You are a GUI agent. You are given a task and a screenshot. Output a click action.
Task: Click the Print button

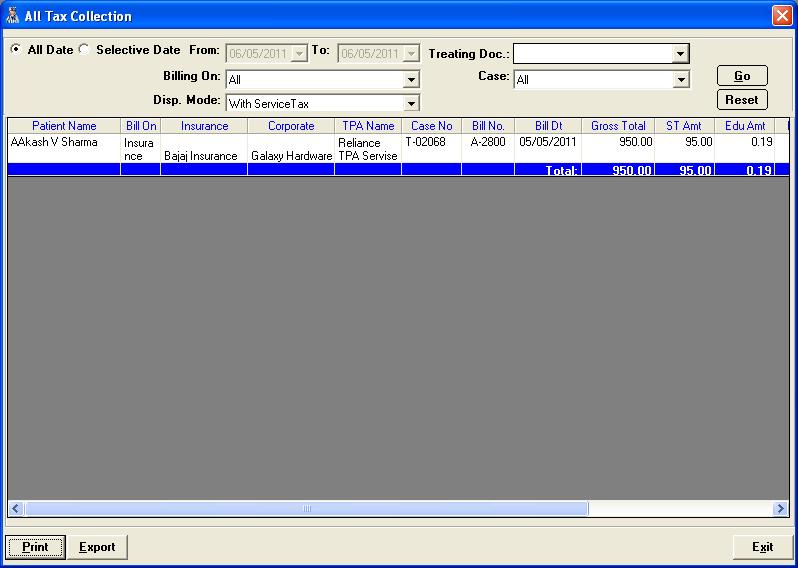click(35, 547)
